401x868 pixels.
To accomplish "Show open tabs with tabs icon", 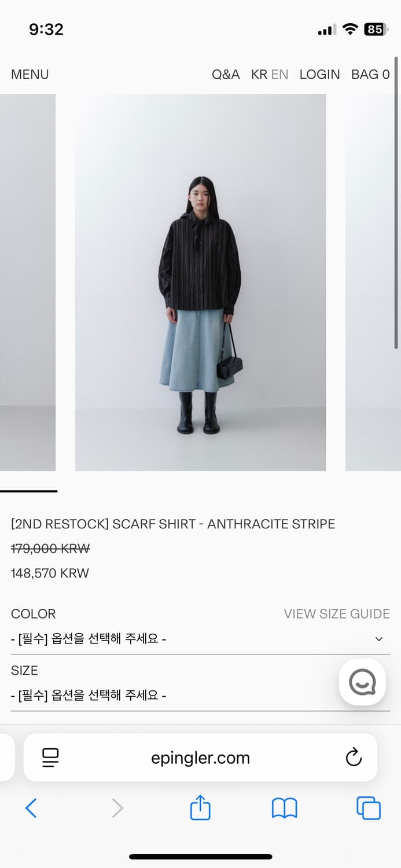I will tap(369, 808).
